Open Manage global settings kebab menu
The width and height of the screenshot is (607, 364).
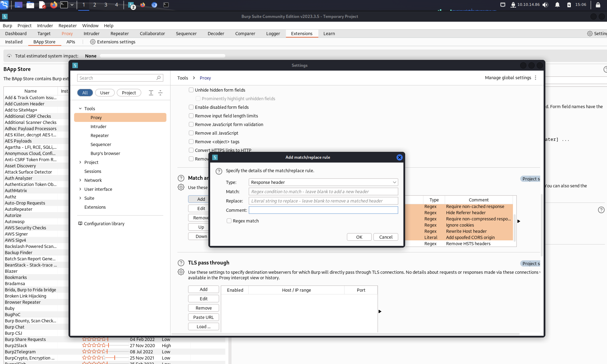click(535, 78)
